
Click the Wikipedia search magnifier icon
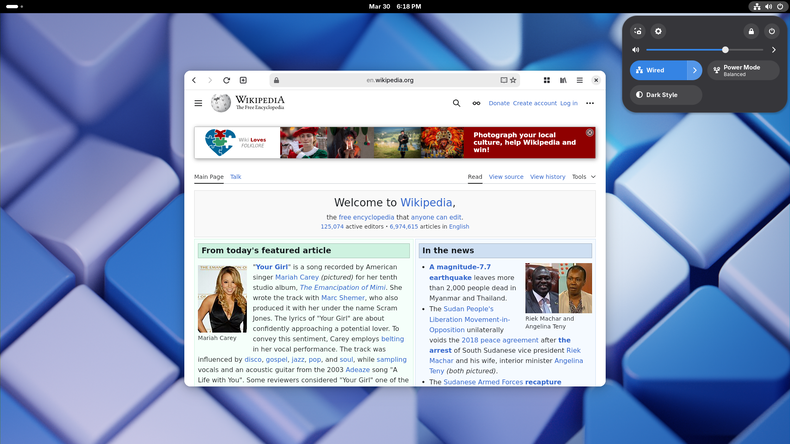point(456,103)
